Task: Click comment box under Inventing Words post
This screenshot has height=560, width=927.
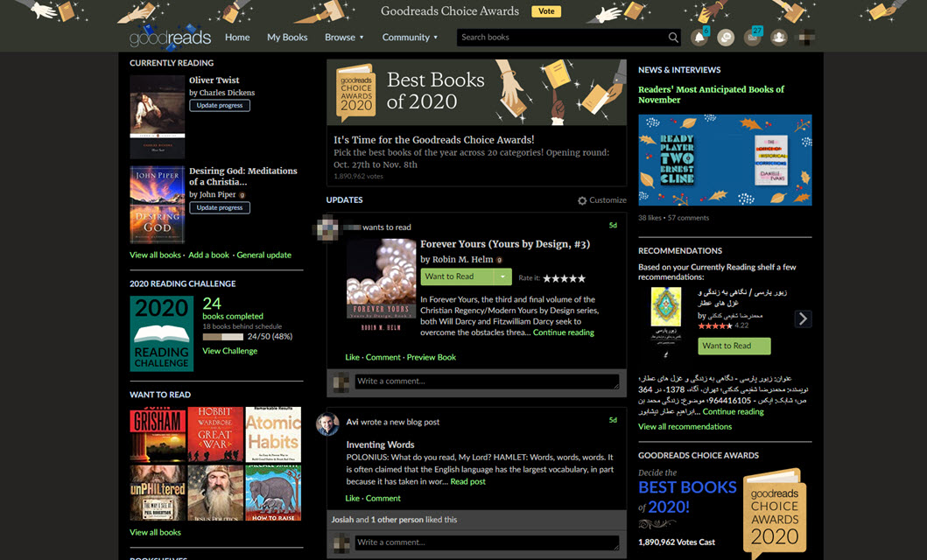Action: click(487, 542)
